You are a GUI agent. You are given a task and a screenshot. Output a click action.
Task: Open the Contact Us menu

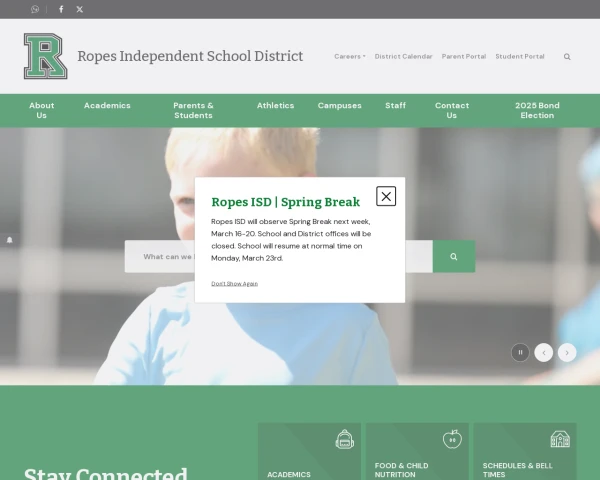pos(452,110)
